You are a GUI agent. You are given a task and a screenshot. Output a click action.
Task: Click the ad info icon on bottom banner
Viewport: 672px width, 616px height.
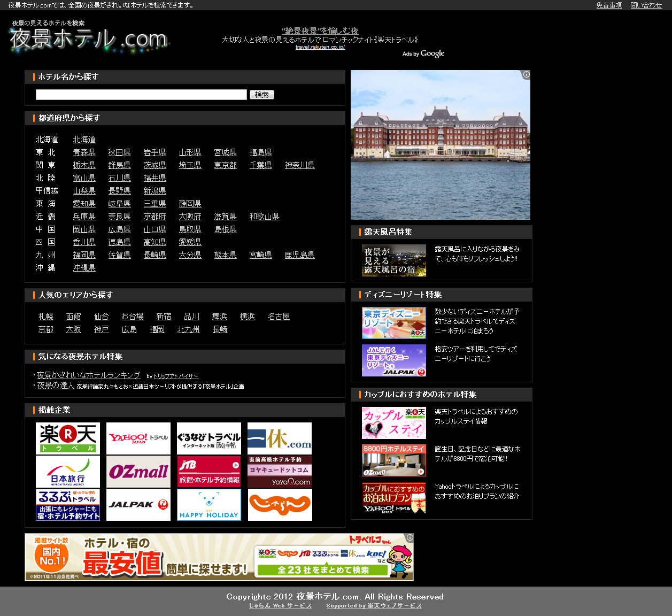(410, 537)
